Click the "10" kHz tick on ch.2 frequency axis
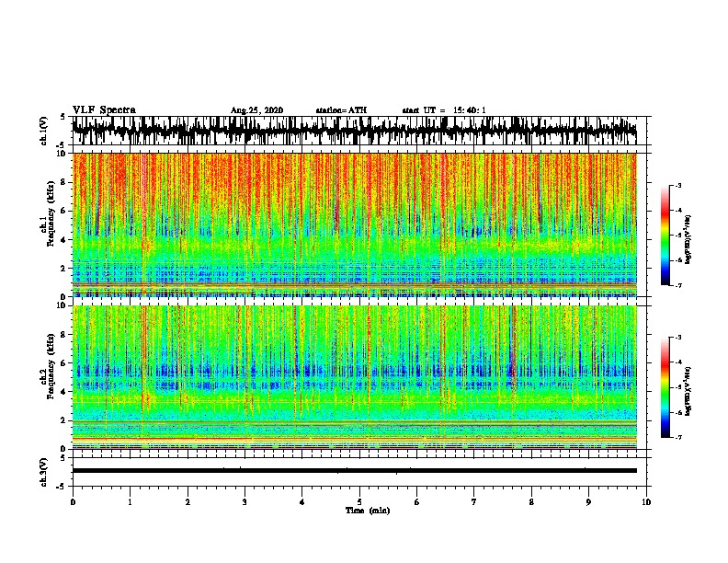The width and height of the screenshot is (728, 563). pyautogui.click(x=62, y=305)
